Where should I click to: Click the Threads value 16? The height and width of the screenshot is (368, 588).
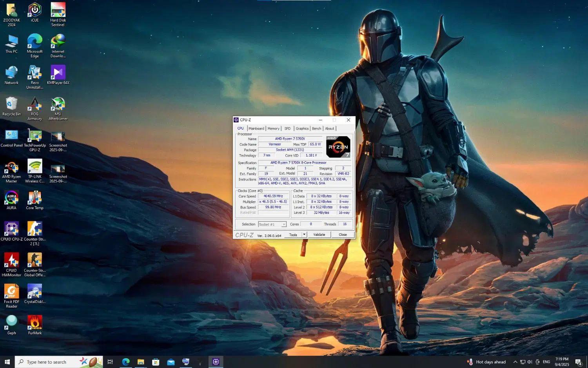pos(345,224)
